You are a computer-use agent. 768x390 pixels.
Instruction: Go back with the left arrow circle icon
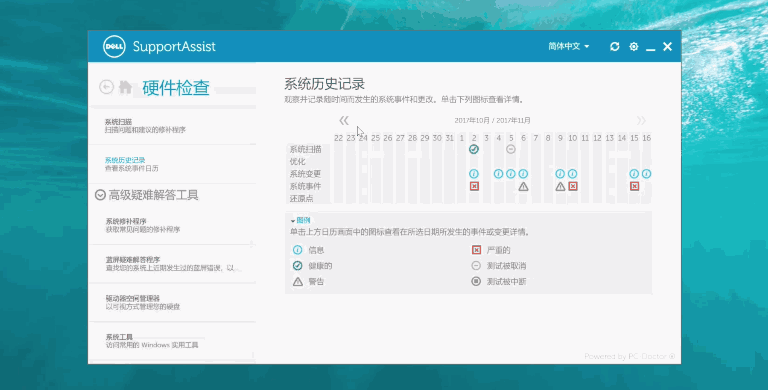[x=106, y=87]
